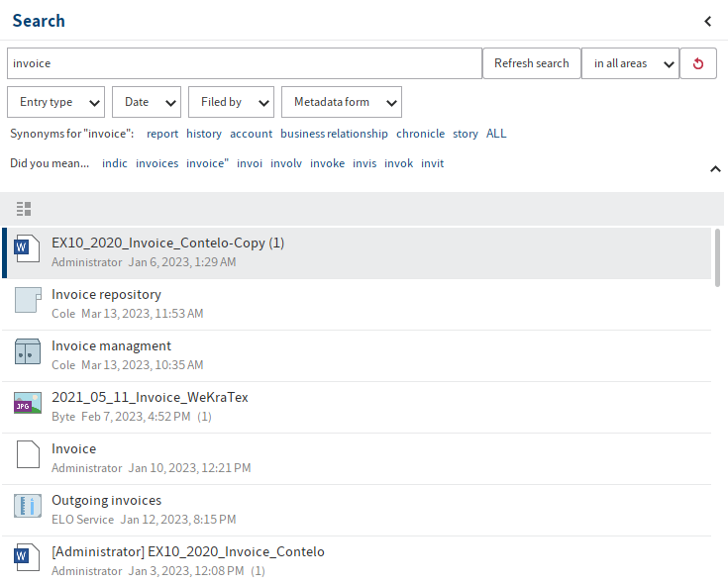728x584 pixels.
Task: Click the Refresh search button
Action: point(532,63)
